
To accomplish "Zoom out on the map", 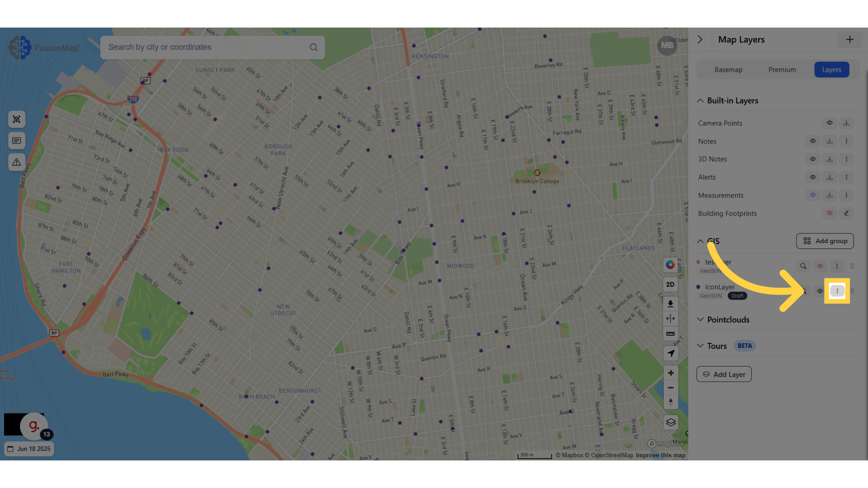I will pyautogui.click(x=670, y=388).
